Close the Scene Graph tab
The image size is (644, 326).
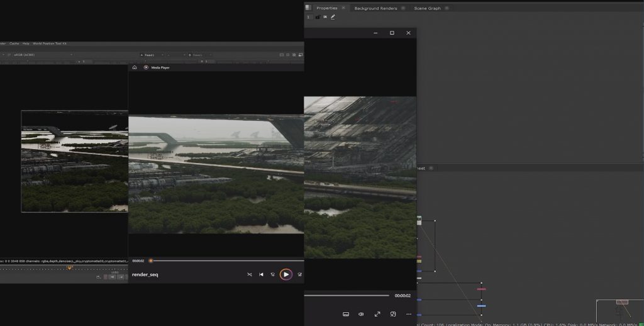(447, 8)
